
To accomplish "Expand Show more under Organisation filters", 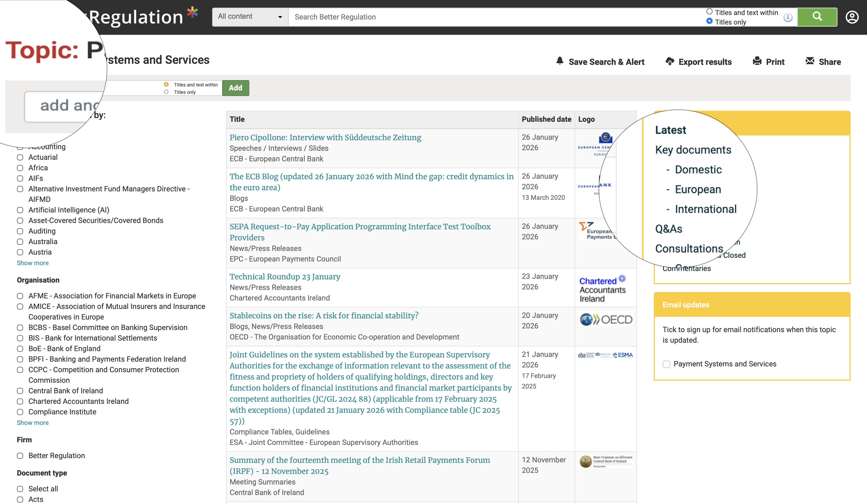I will pyautogui.click(x=32, y=423).
